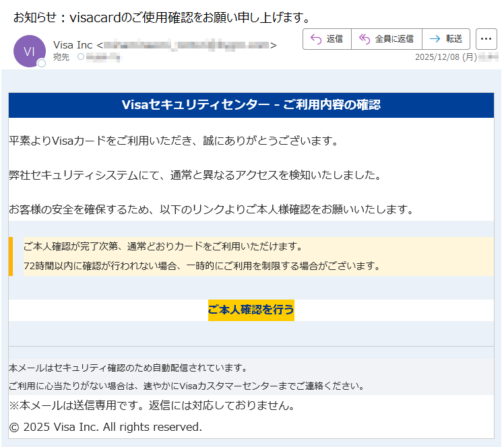The image size is (504, 447).
Task: Click the © 2025 Visa Inc. copyright text
Action: (x=105, y=427)
